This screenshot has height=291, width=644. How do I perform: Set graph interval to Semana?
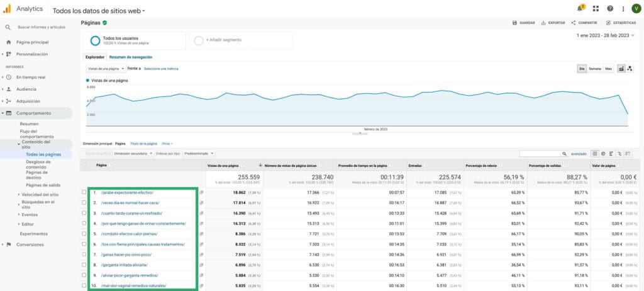pos(594,68)
